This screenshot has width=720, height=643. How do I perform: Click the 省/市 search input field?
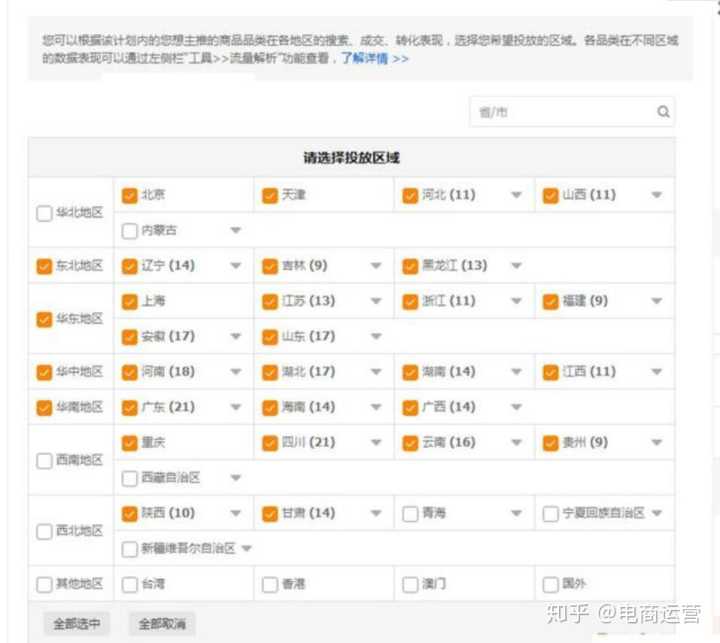pyautogui.click(x=560, y=112)
